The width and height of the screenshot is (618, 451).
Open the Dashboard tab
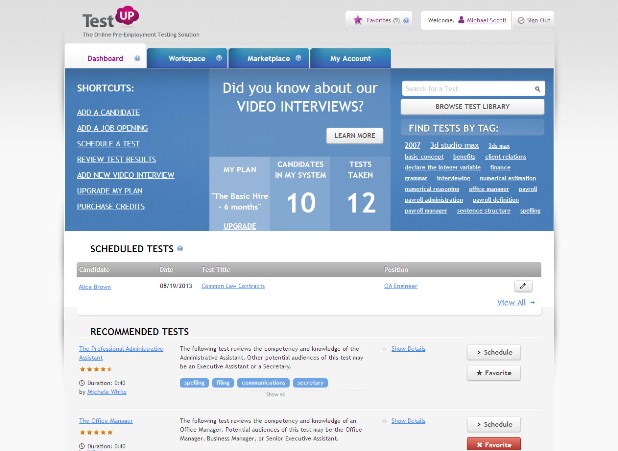tap(106, 58)
